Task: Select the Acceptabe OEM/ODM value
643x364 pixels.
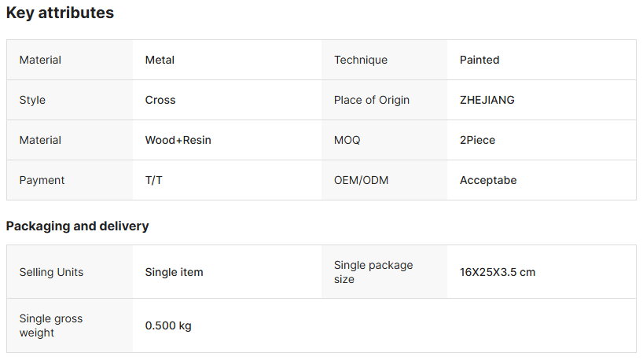Action: point(488,180)
